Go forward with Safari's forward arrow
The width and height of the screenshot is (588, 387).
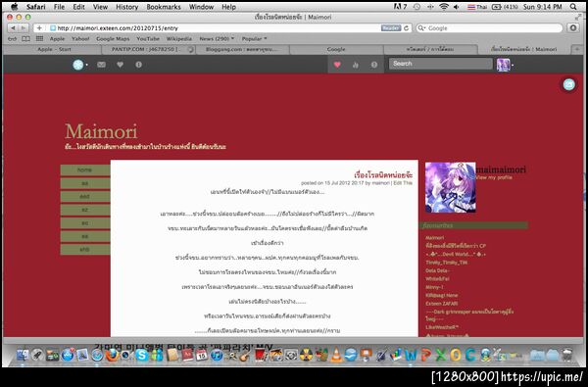[x=23, y=28]
